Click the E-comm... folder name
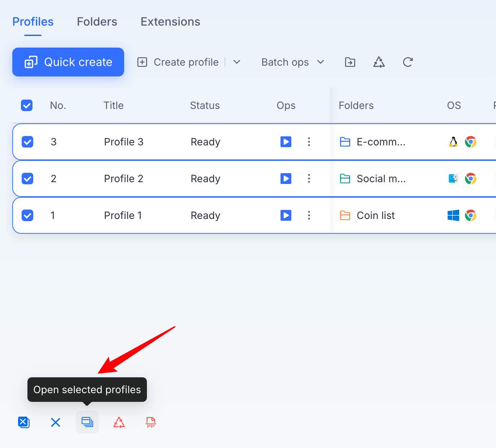Image resolution: width=496 pixels, height=448 pixels. (x=381, y=142)
